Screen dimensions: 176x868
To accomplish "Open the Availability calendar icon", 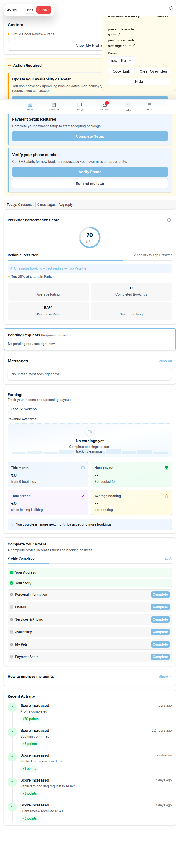I will 54,105.
